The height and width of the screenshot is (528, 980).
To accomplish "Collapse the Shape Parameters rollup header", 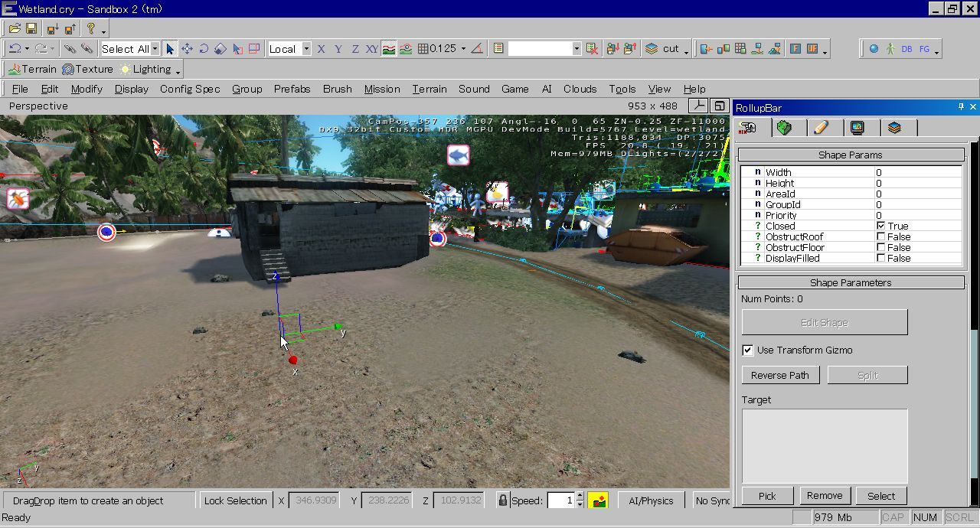I will [x=850, y=282].
